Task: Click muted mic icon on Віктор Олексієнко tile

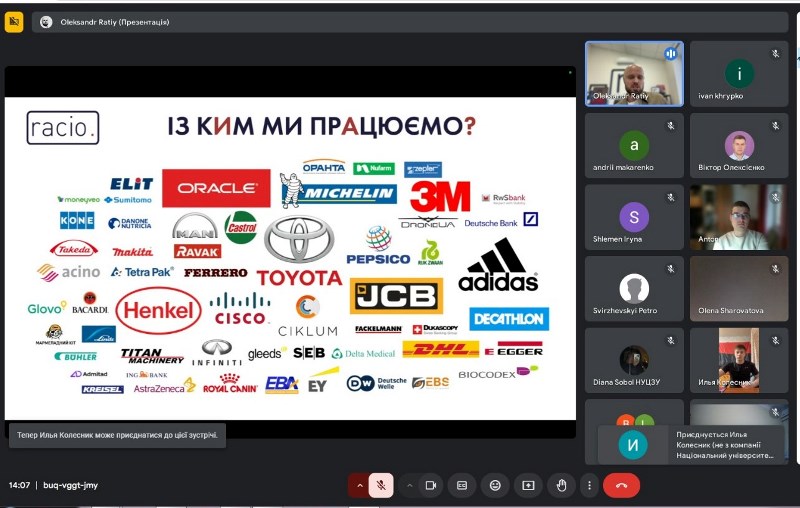Action: (775, 125)
